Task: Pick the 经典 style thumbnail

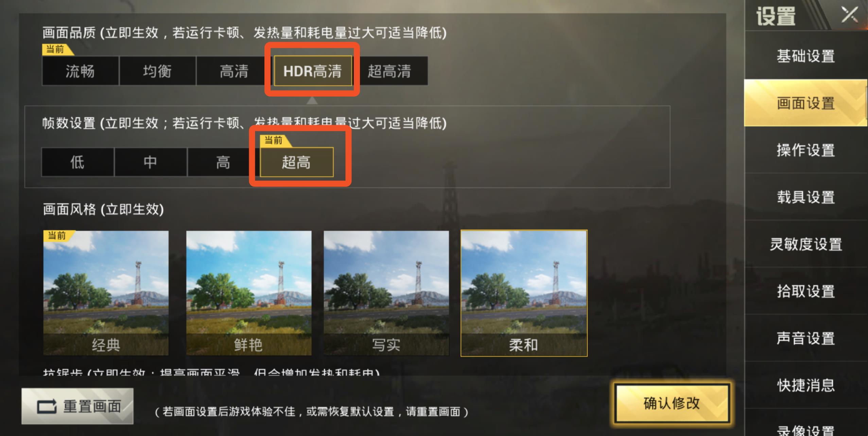Action: coord(106,293)
